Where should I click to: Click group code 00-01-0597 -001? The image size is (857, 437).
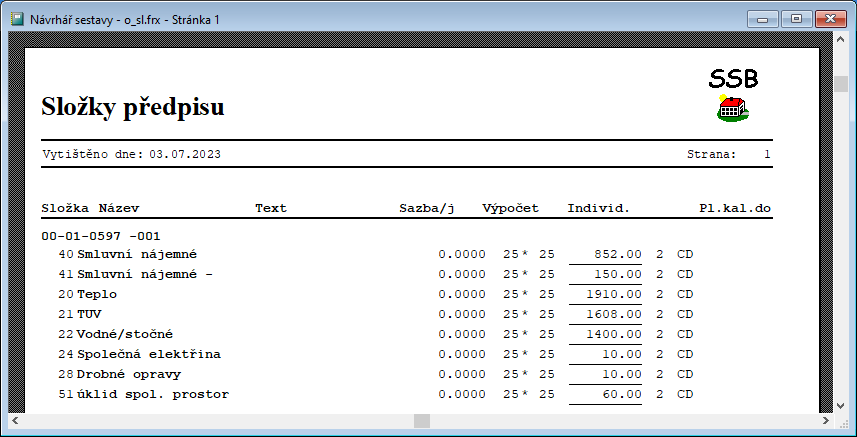[x=101, y=237]
